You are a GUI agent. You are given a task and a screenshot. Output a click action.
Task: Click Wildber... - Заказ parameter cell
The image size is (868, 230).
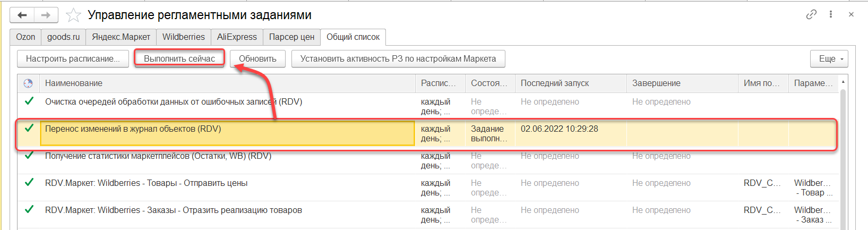[x=813, y=215]
